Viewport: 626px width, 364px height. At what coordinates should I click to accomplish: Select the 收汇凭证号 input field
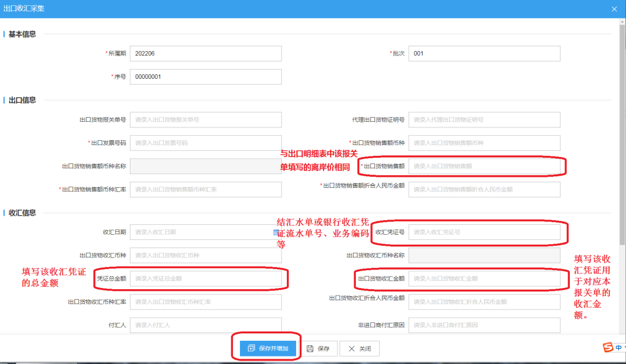point(484,232)
